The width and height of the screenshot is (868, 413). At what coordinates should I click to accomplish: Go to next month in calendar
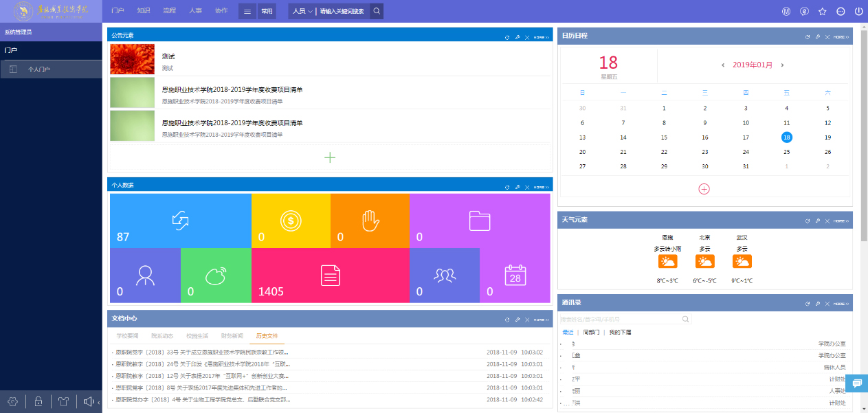point(782,65)
